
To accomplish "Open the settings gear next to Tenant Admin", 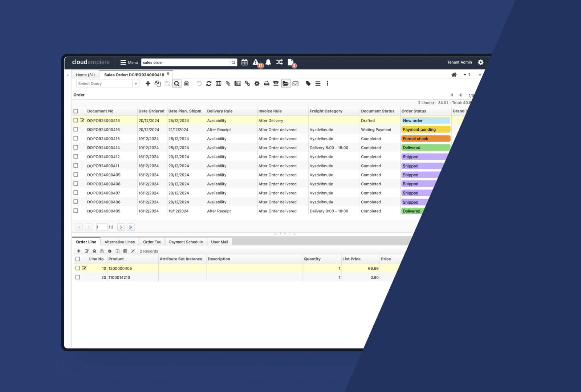I will point(481,62).
